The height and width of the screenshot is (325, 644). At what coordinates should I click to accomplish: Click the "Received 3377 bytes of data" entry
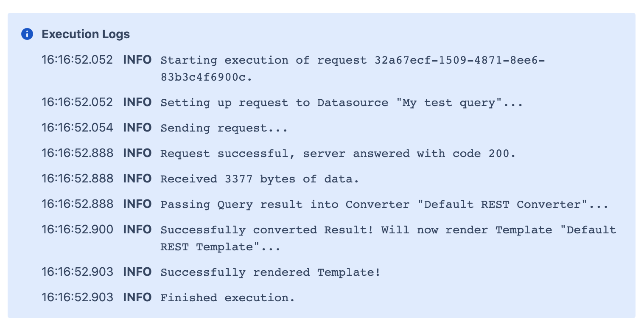[260, 179]
